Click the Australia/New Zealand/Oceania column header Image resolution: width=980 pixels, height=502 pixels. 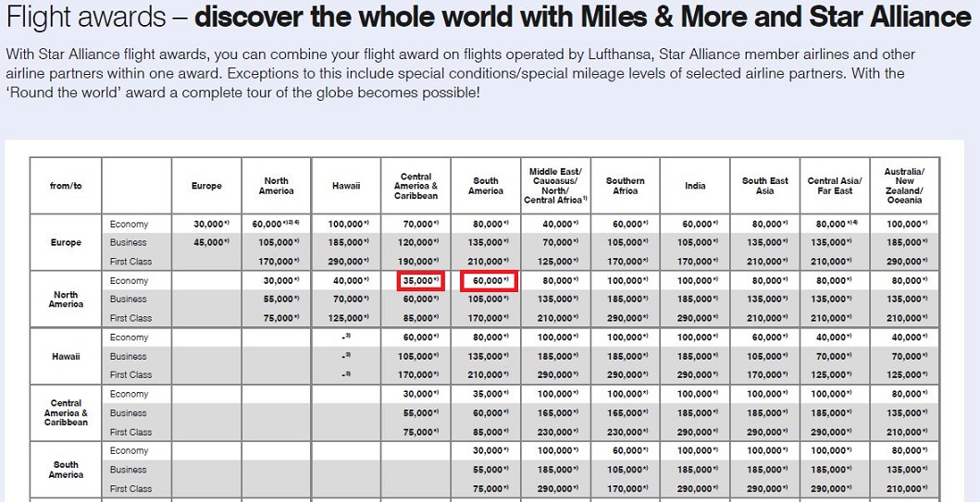click(904, 186)
